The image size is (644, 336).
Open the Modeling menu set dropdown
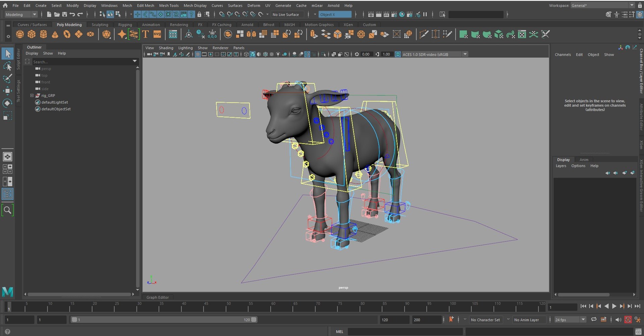[x=21, y=14]
